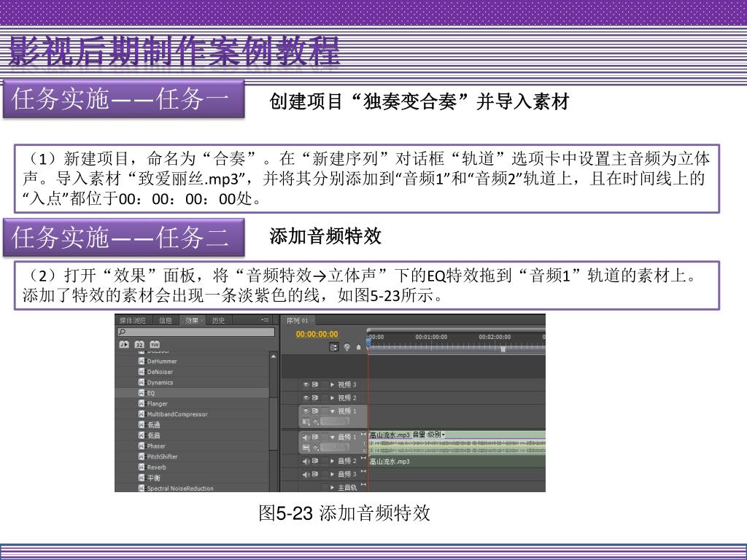Toggle visibility eye of 视频 2 track
This screenshot has width=747, height=560.
tap(306, 397)
